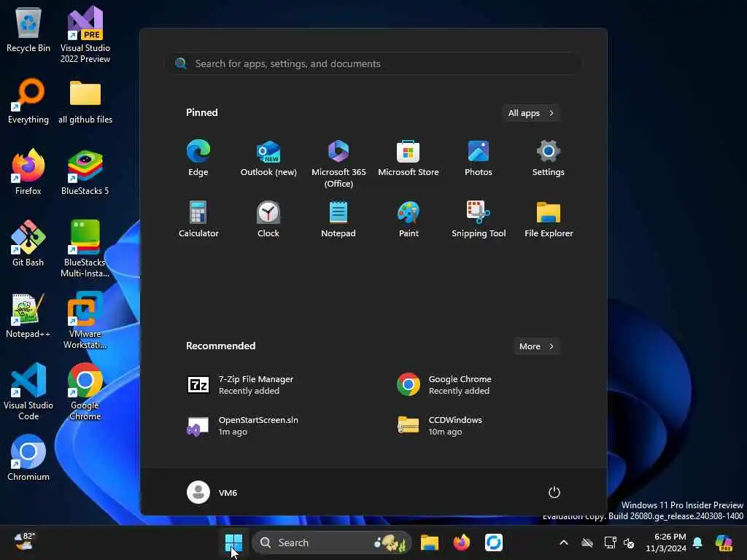Open Copilot preview icon in tray

724,542
